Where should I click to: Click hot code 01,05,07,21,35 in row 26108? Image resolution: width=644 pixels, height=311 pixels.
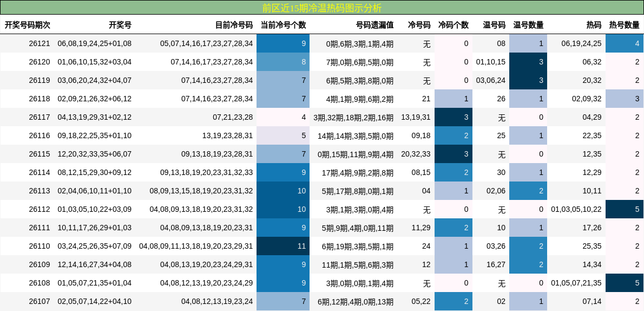pos(576,283)
